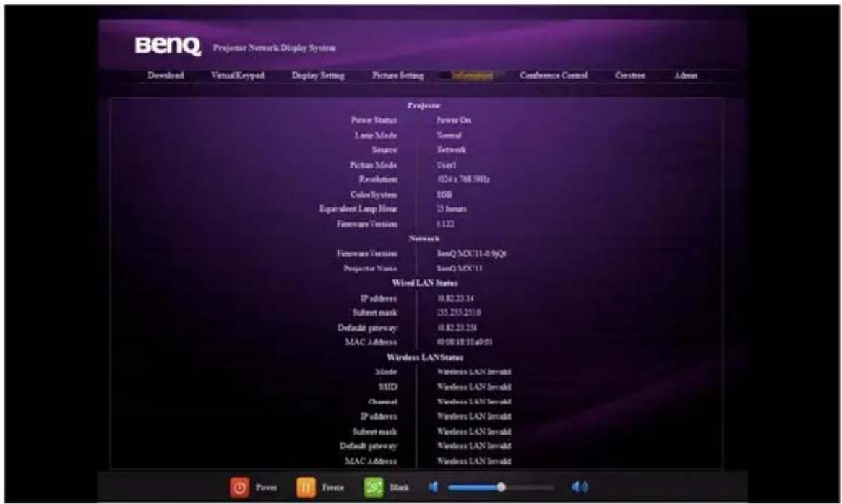Image resolution: width=842 pixels, height=504 pixels.
Task: Click the Network section heading
Action: tap(424, 238)
